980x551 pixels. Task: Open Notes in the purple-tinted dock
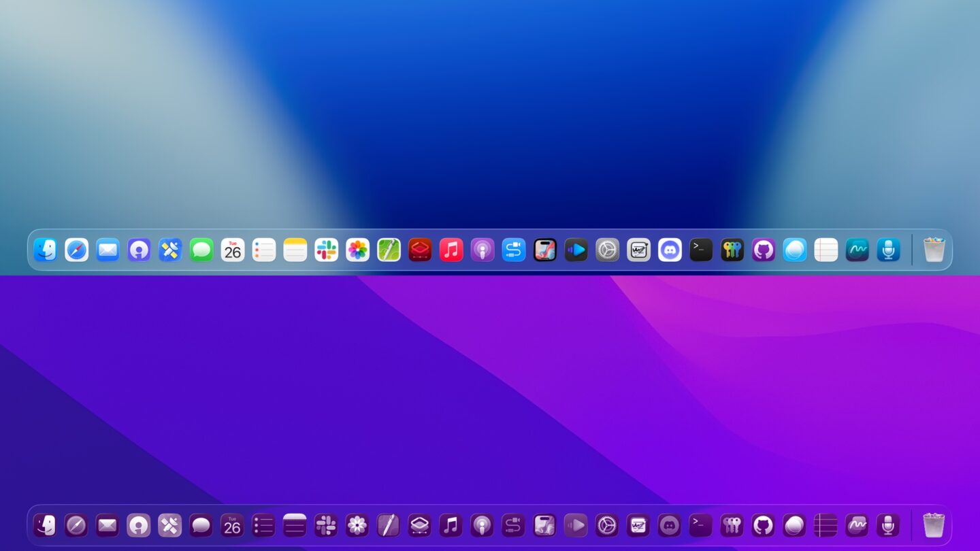coord(295,525)
